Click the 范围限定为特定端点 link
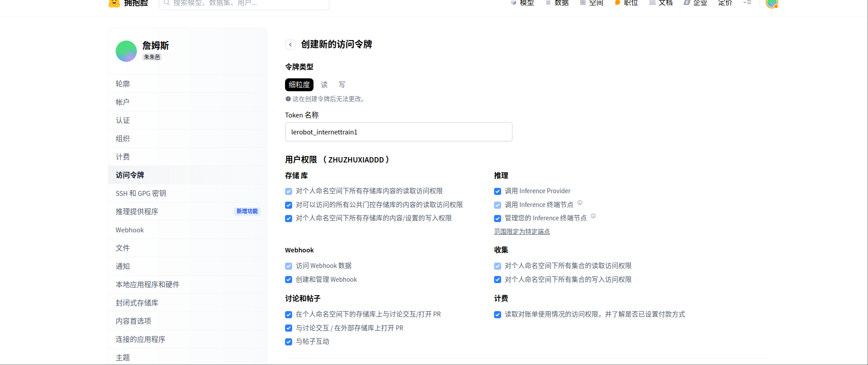 pos(522,231)
